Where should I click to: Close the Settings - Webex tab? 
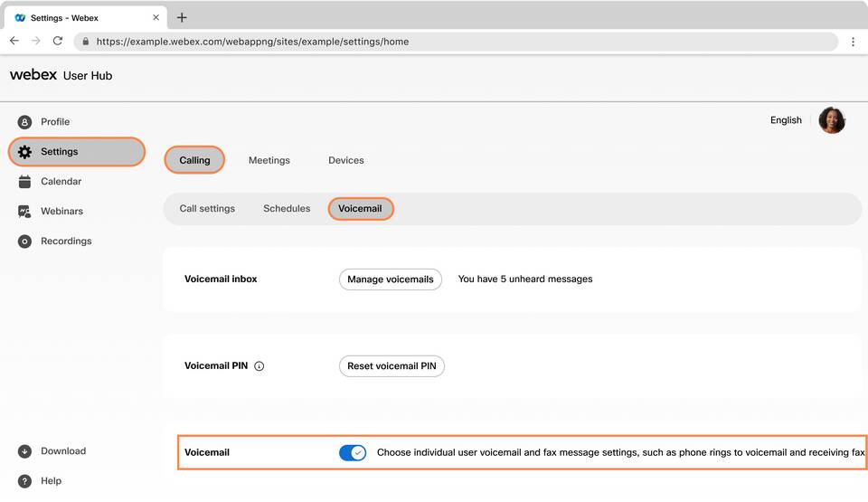pyautogui.click(x=156, y=18)
